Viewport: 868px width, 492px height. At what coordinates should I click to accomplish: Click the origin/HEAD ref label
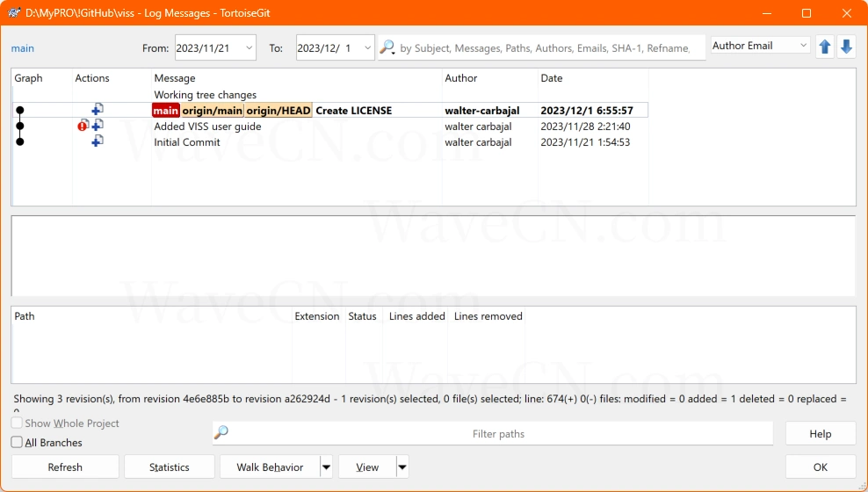pos(278,110)
